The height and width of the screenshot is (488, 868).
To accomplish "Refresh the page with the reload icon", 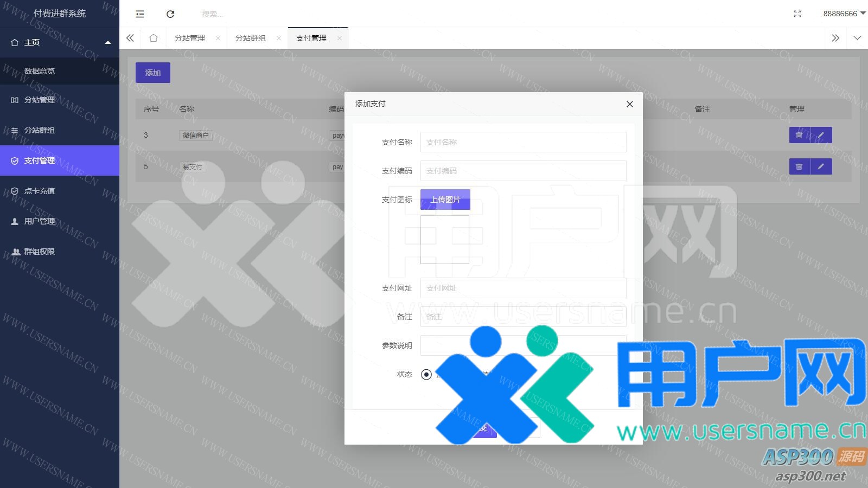I will pyautogui.click(x=170, y=14).
